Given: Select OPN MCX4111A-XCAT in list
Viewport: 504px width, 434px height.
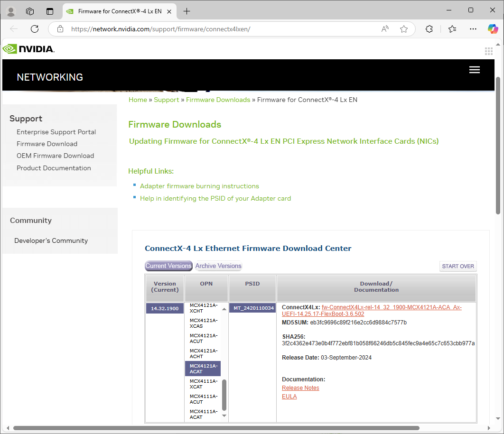Looking at the screenshot, I should click(x=203, y=384).
